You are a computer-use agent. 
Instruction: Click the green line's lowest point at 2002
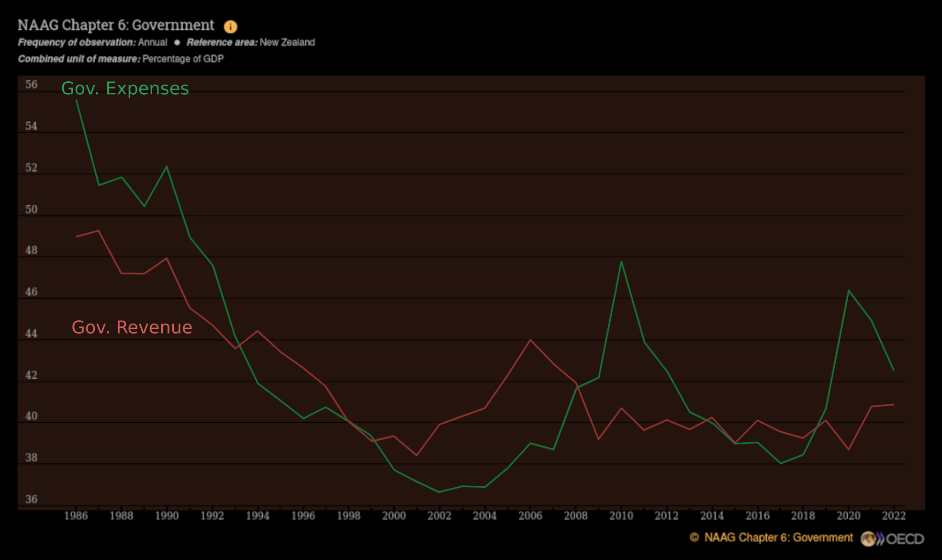click(439, 492)
